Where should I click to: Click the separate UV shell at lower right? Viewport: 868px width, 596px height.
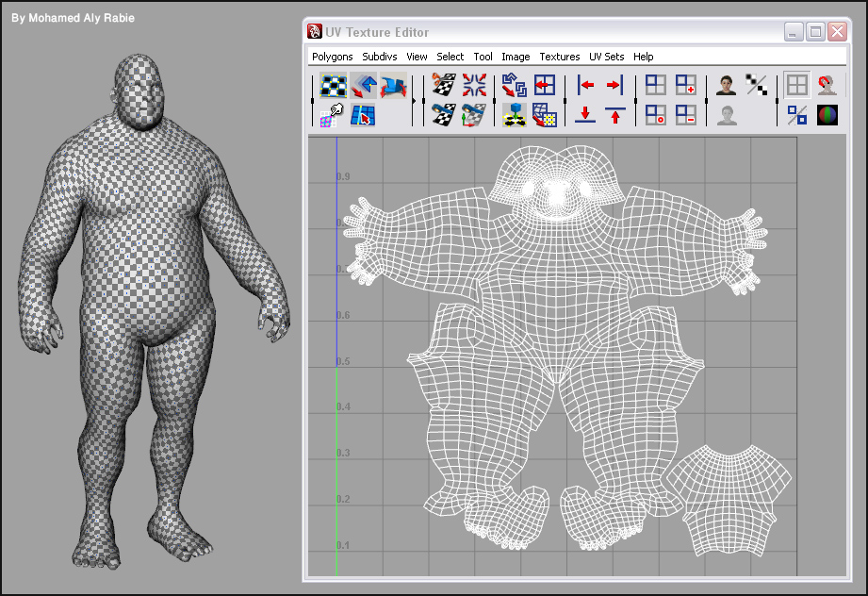(729, 500)
